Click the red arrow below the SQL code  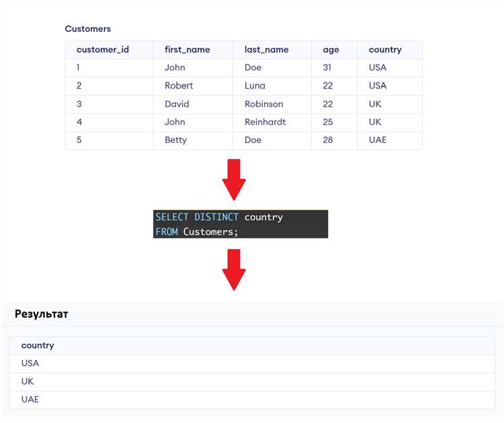coord(234,269)
